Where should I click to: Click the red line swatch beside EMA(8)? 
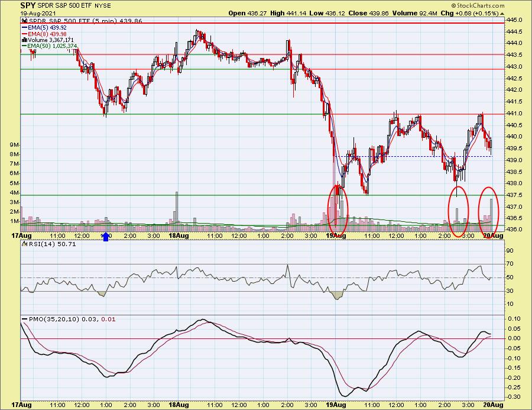coord(24,34)
